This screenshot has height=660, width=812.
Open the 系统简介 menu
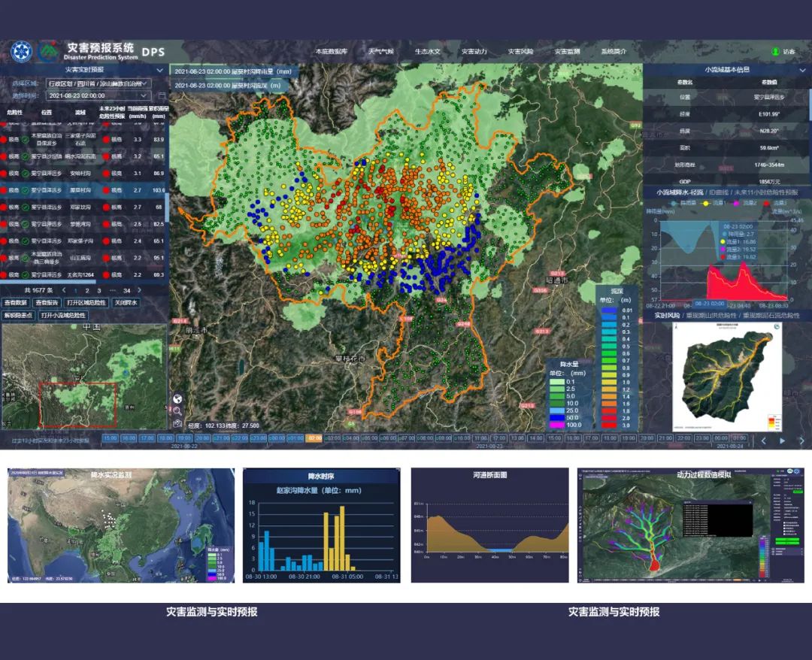coord(614,51)
